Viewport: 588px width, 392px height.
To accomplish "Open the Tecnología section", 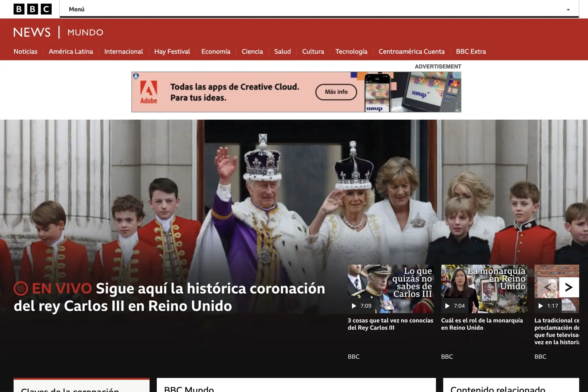I will click(351, 51).
